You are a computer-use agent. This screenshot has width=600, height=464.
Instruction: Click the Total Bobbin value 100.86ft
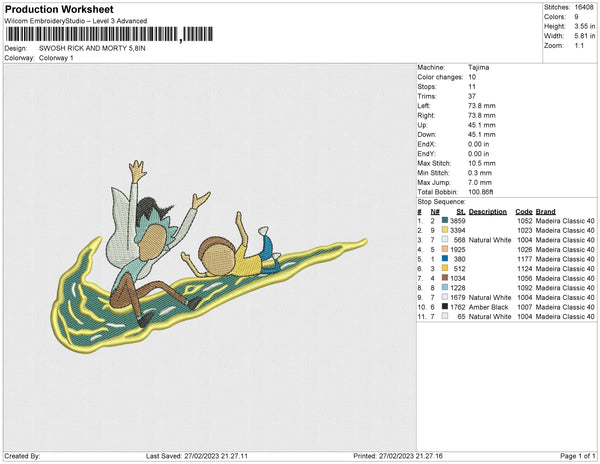coord(481,192)
